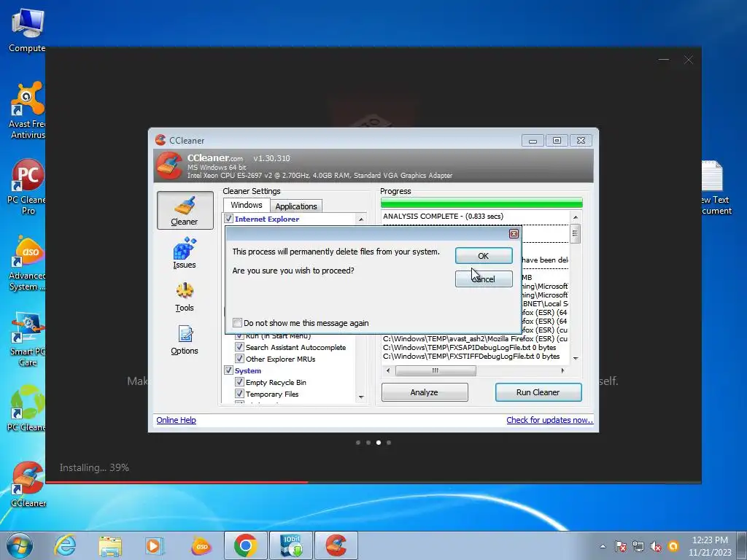Click the settings list scroll-down arrow
The width and height of the screenshot is (747, 560).
[361, 397]
